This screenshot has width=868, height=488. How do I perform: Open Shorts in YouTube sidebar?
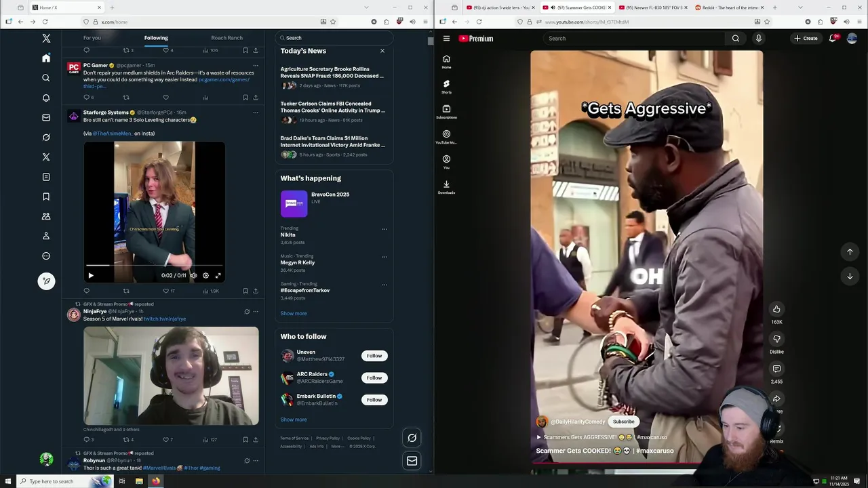tap(446, 87)
